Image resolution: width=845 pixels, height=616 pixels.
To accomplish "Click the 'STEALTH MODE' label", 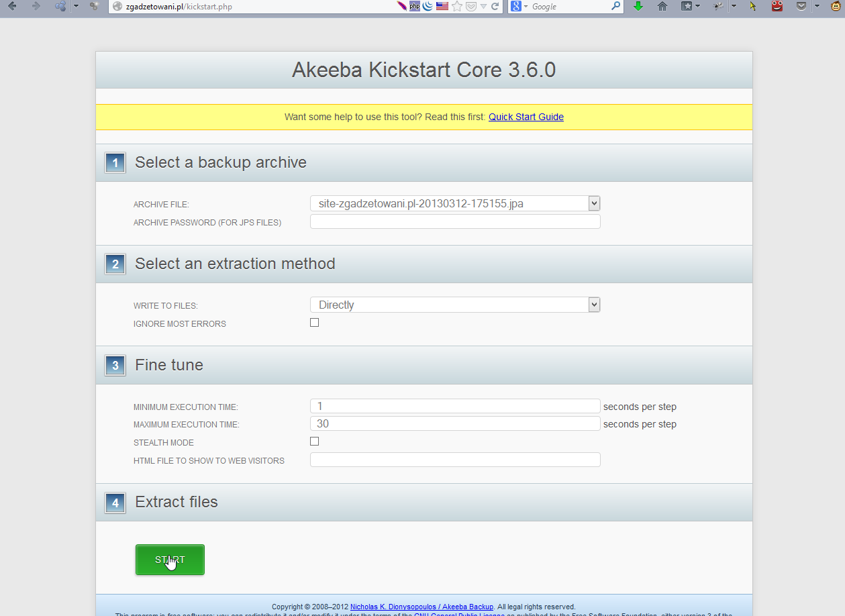I will 164,443.
